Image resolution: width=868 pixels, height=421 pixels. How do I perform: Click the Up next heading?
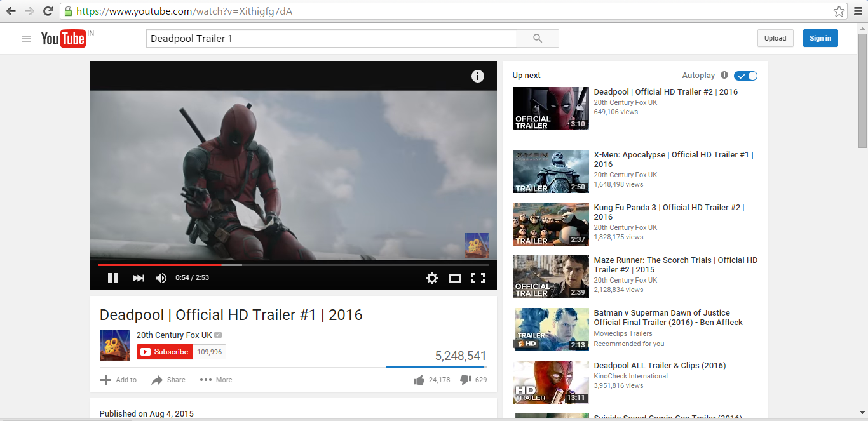[x=527, y=76]
